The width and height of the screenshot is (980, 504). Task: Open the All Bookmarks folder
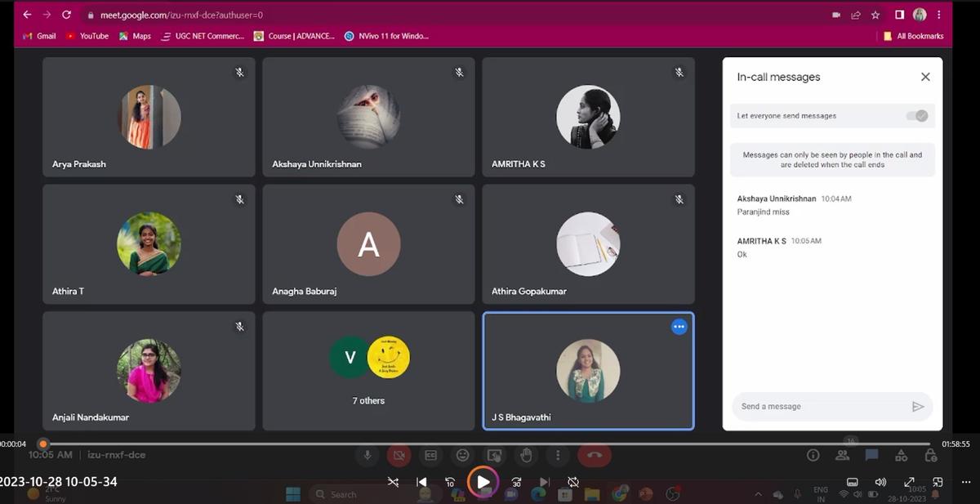[913, 36]
